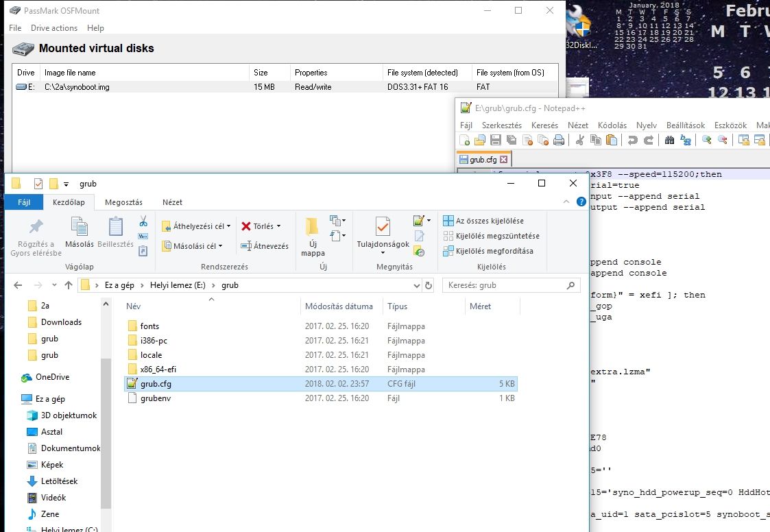This screenshot has height=532, width=770.
Task: Save file via Notepad++ floppy icon
Action: [x=496, y=140]
